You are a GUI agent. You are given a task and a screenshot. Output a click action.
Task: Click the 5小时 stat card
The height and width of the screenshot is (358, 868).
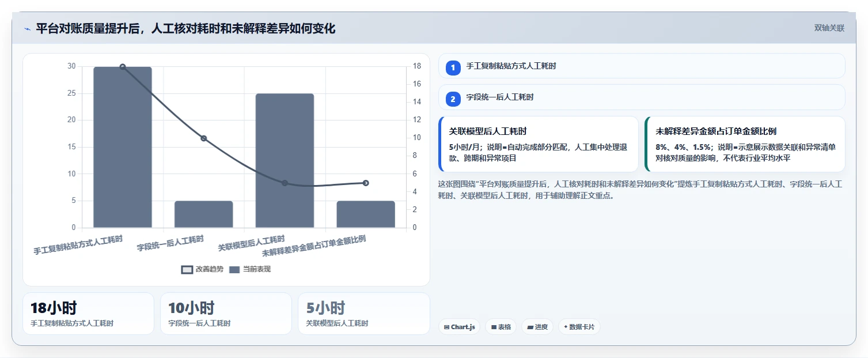pyautogui.click(x=364, y=314)
